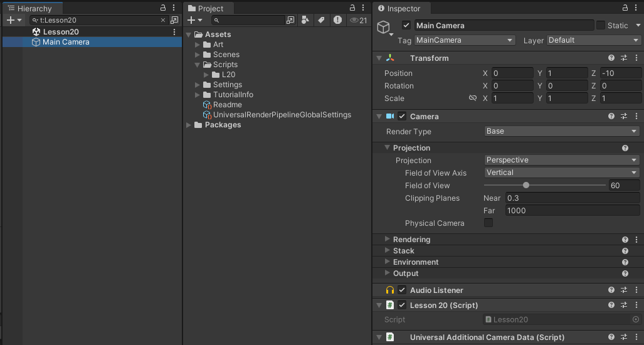Open Camera component help reference icon
The image size is (644, 345).
(611, 117)
